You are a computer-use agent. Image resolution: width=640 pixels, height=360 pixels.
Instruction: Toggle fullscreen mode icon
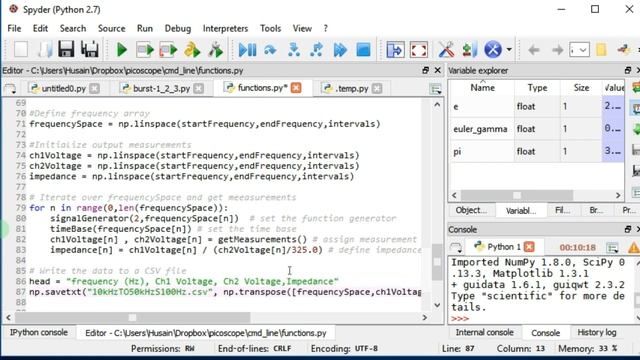point(419,50)
